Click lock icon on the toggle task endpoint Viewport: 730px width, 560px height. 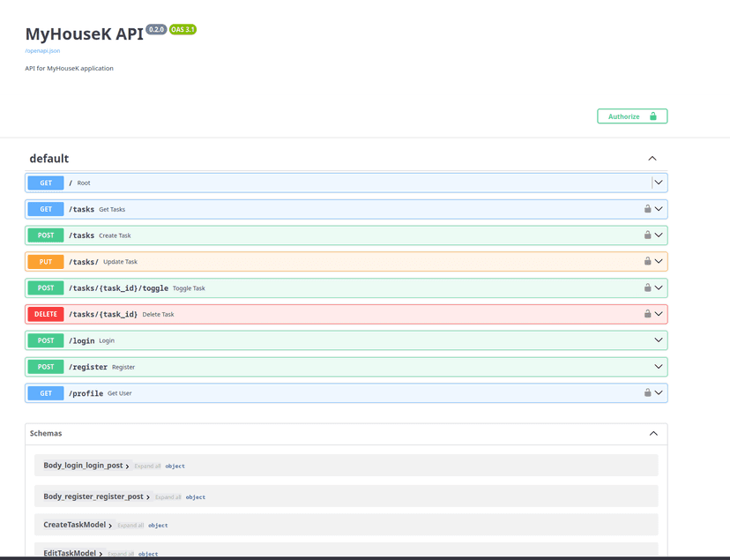[647, 288]
